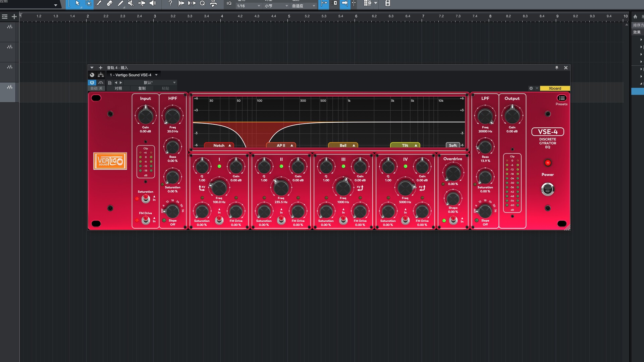
Task: Click the Soft mode button
Action: (453, 145)
